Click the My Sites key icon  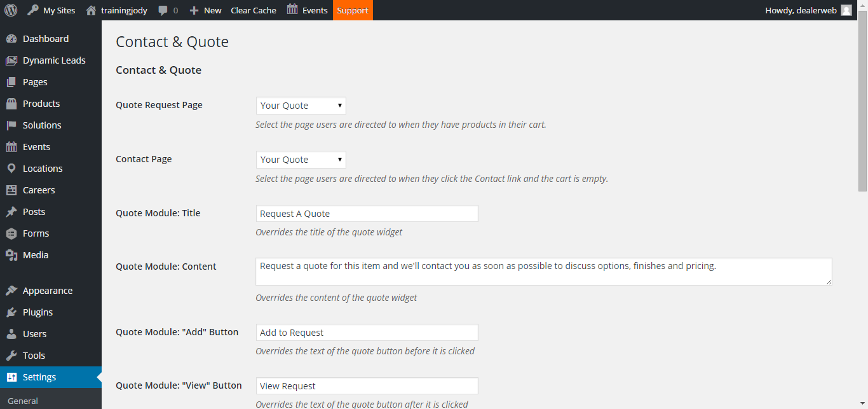(32, 10)
